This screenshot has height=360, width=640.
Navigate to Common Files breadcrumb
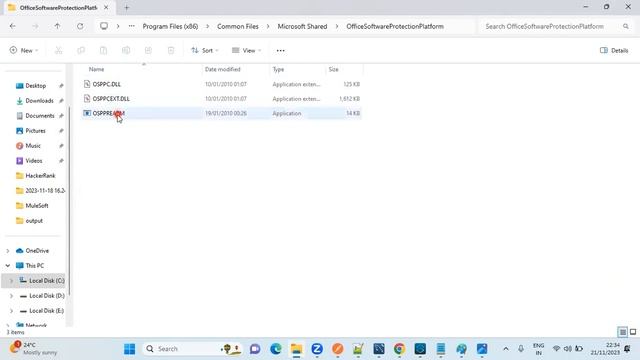pos(238,26)
